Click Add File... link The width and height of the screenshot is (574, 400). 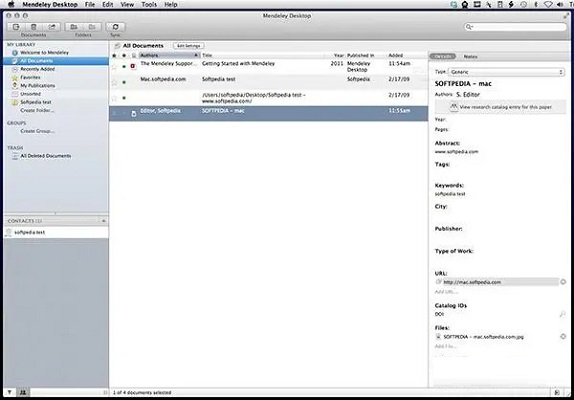coord(446,346)
